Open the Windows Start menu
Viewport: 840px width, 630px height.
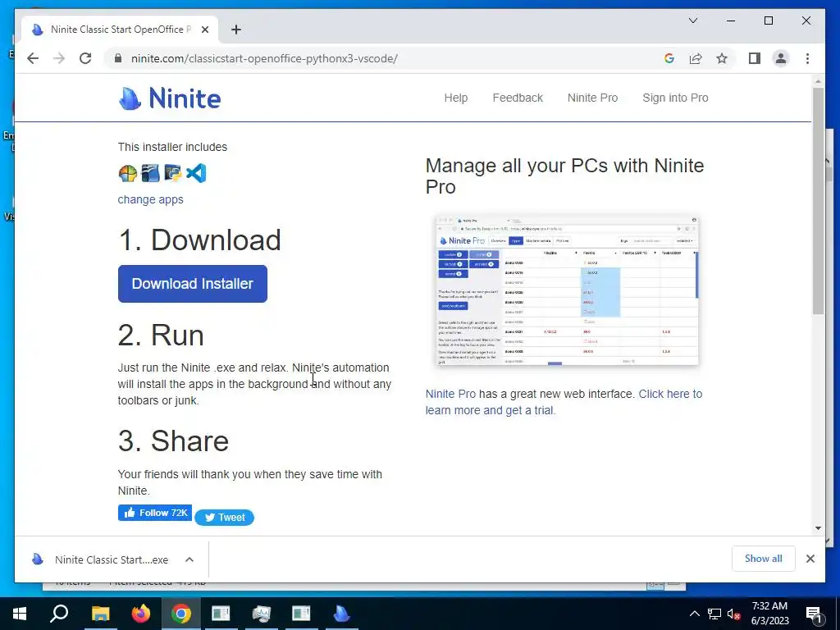(20, 614)
